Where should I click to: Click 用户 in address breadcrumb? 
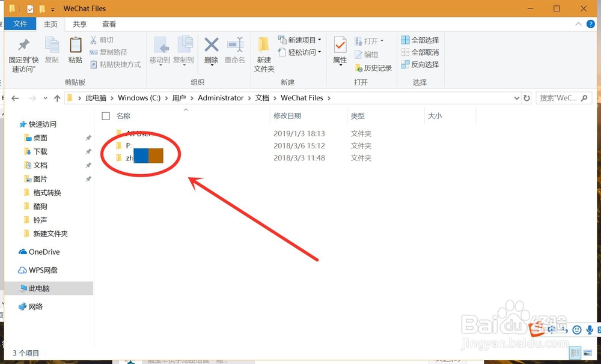click(179, 98)
